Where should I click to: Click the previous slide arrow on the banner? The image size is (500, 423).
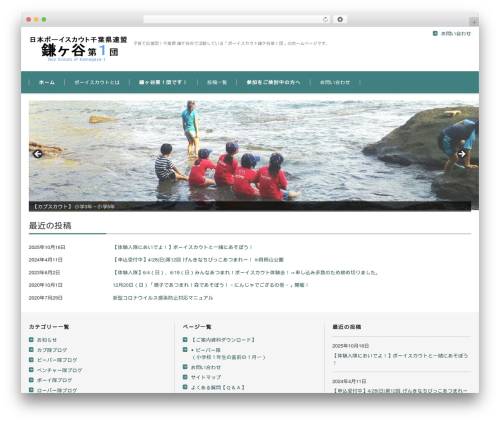[37, 154]
